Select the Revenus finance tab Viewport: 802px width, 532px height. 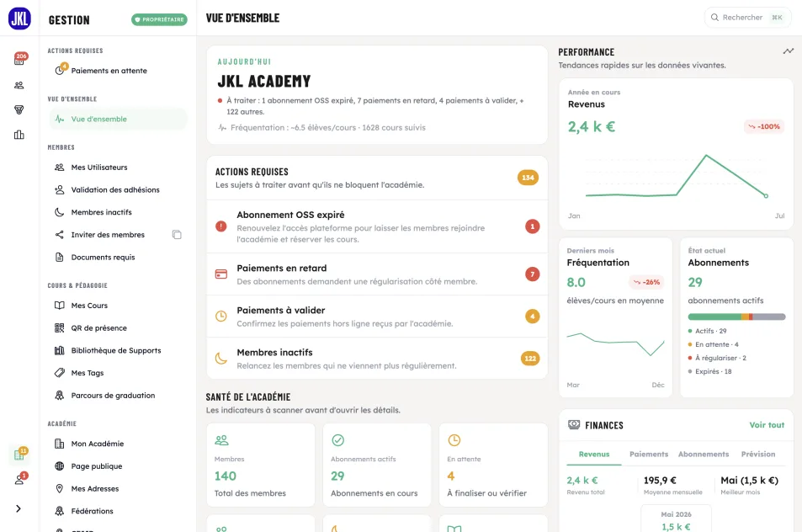(x=594, y=455)
